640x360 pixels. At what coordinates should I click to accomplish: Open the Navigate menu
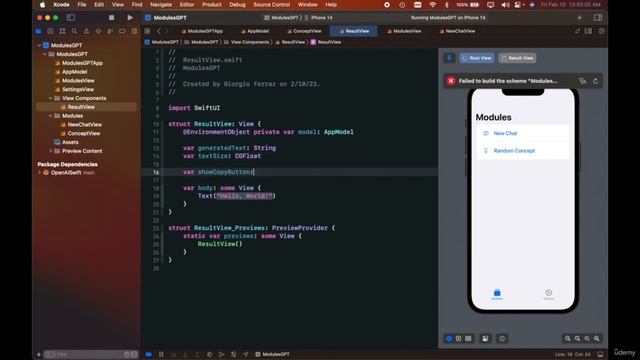[161, 4]
